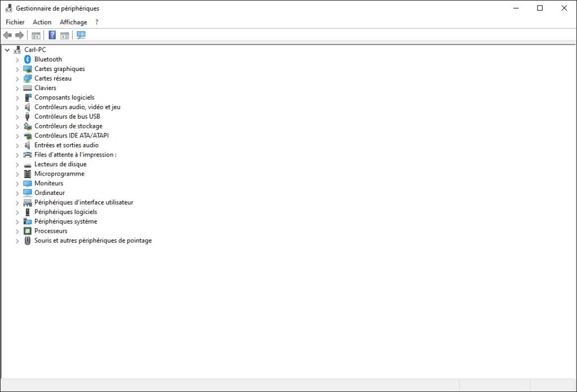Click the Forward arrow toolbar icon
The image size is (577, 392).
tap(20, 35)
